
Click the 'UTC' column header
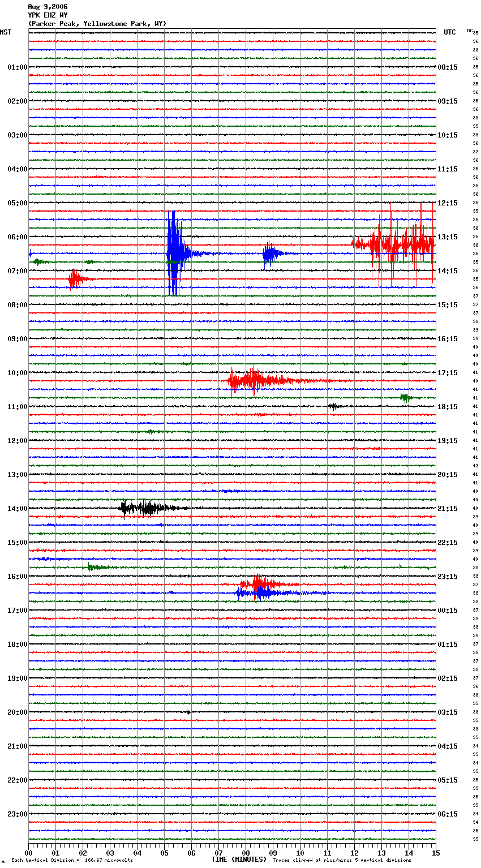450,32
